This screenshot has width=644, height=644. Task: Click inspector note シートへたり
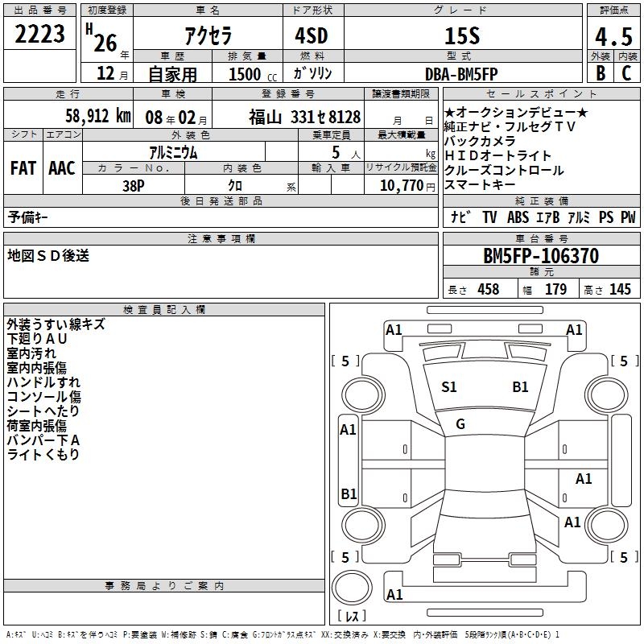[43, 411]
